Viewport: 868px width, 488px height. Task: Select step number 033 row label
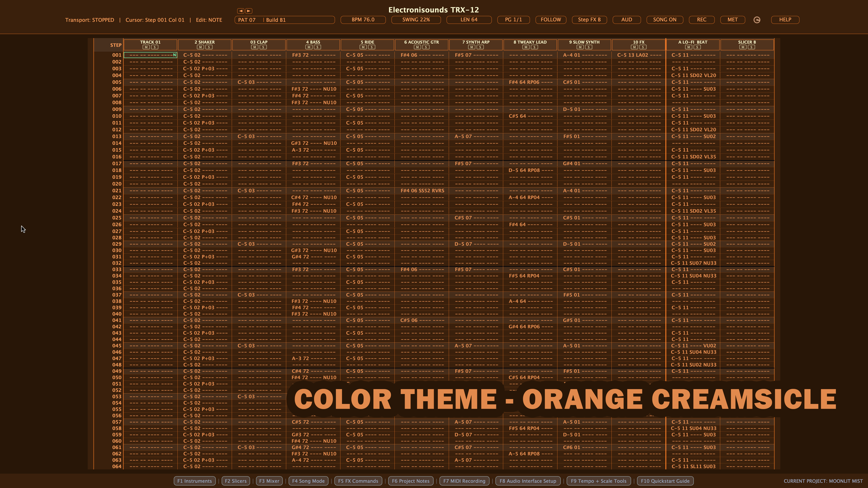pyautogui.click(x=117, y=269)
